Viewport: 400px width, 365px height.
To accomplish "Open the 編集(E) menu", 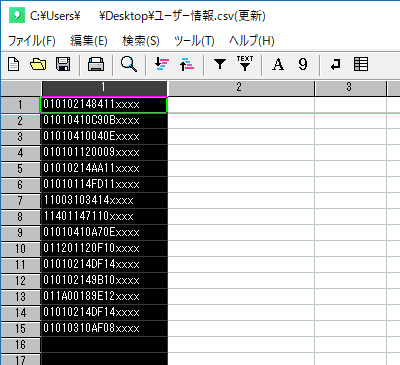I will [x=89, y=41].
